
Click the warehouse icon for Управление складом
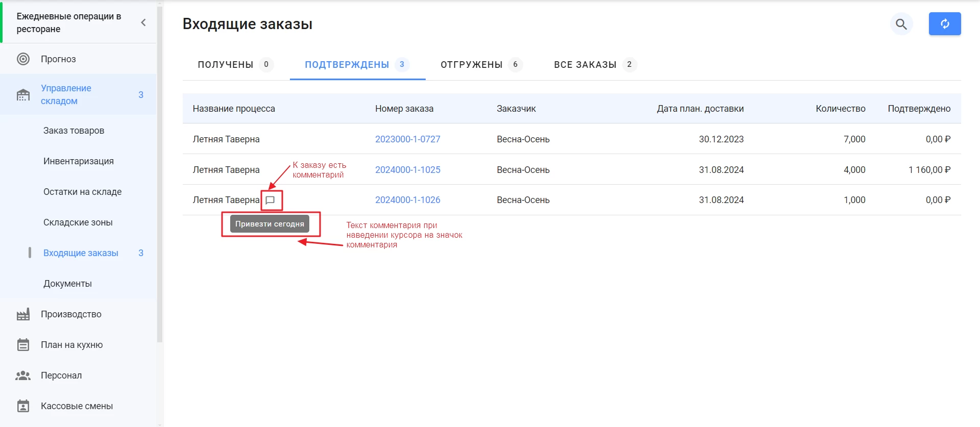pos(23,95)
